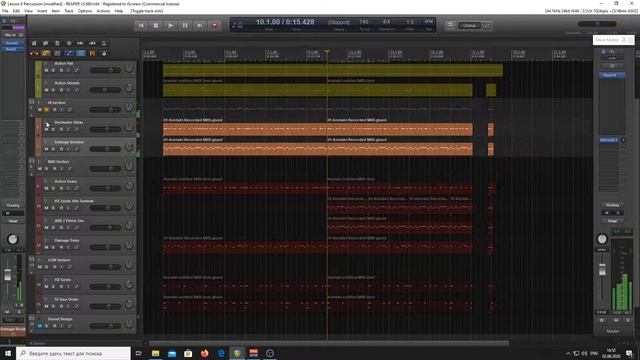This screenshot has height=360, width=640.
Task: Toggle ripple editing toolbar icon
Action: pyautogui.click(x=57, y=53)
